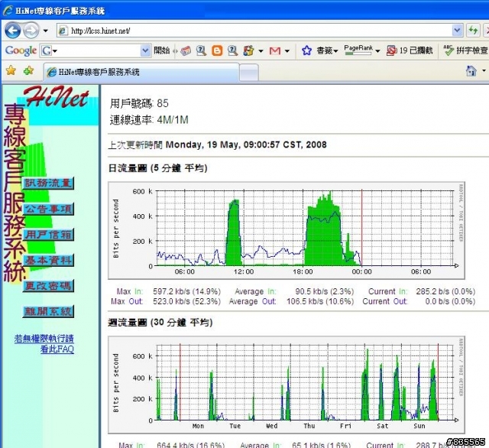The height and width of the screenshot is (448, 489).
Task: Click the colorful Google gadgets icon
Action: (x=248, y=50)
